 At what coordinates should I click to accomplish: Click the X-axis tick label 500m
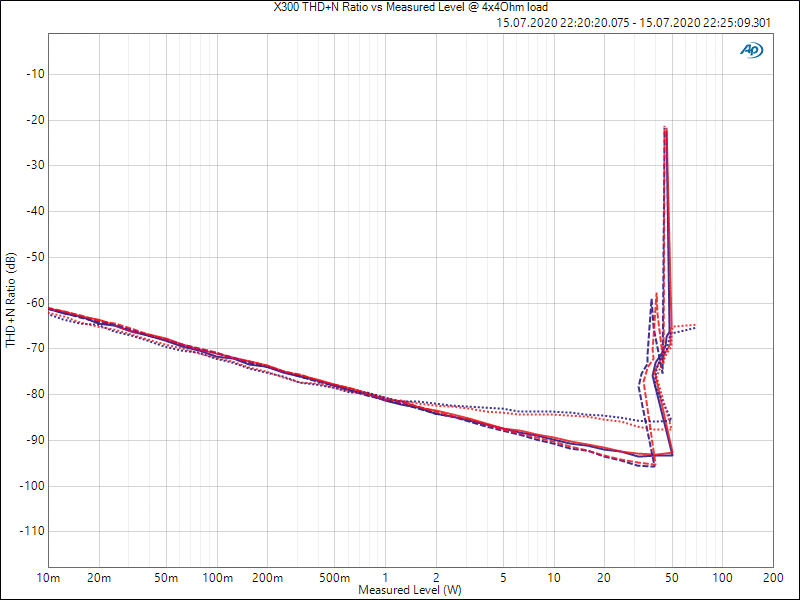pyautogui.click(x=335, y=578)
